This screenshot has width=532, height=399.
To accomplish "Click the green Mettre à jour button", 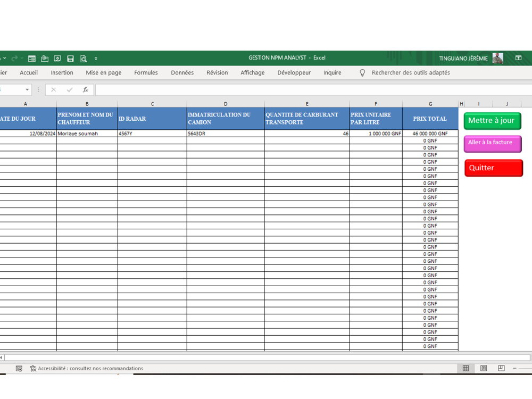I will click(492, 121).
